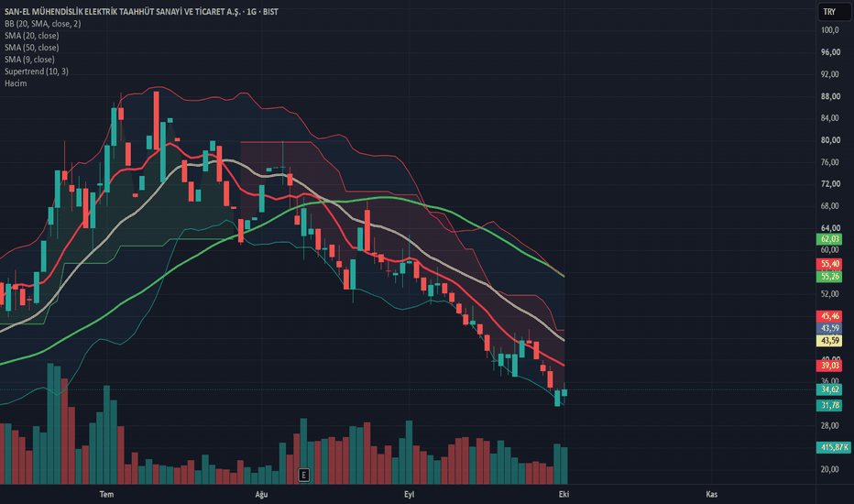Viewport: 854px width, 504px height.
Task: Click the 34,62 current price label
Action: [829, 389]
